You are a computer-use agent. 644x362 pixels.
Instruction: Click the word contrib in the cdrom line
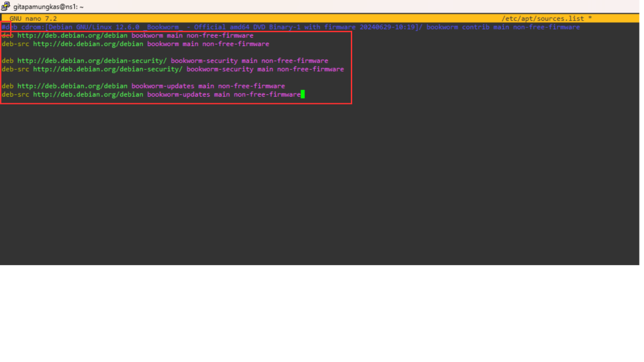[475, 27]
